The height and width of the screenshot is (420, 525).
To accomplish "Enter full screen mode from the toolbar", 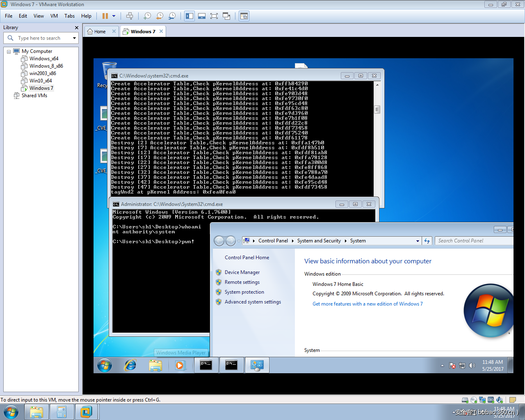I will click(214, 16).
